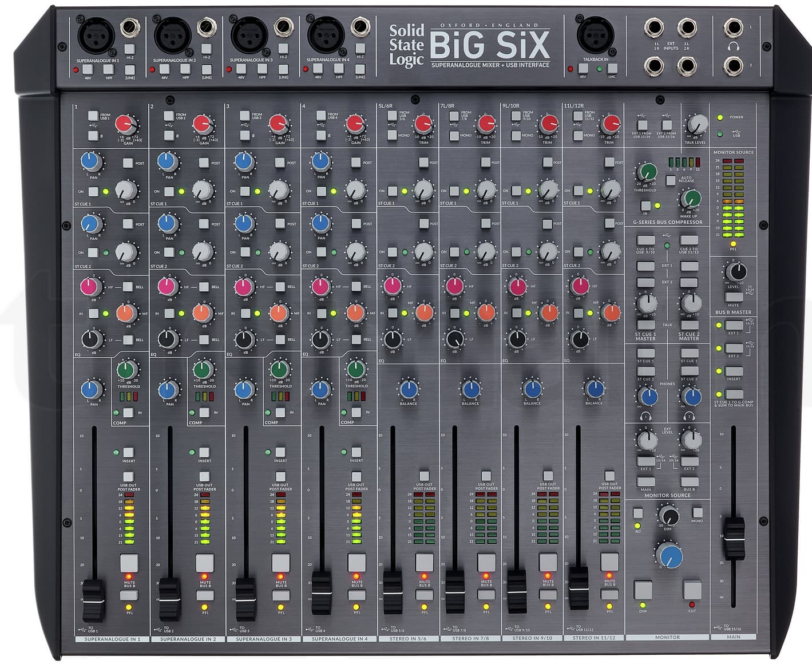This screenshot has height=672, width=812.
Task: Select BUS B as the monitor source
Action: tap(690, 481)
